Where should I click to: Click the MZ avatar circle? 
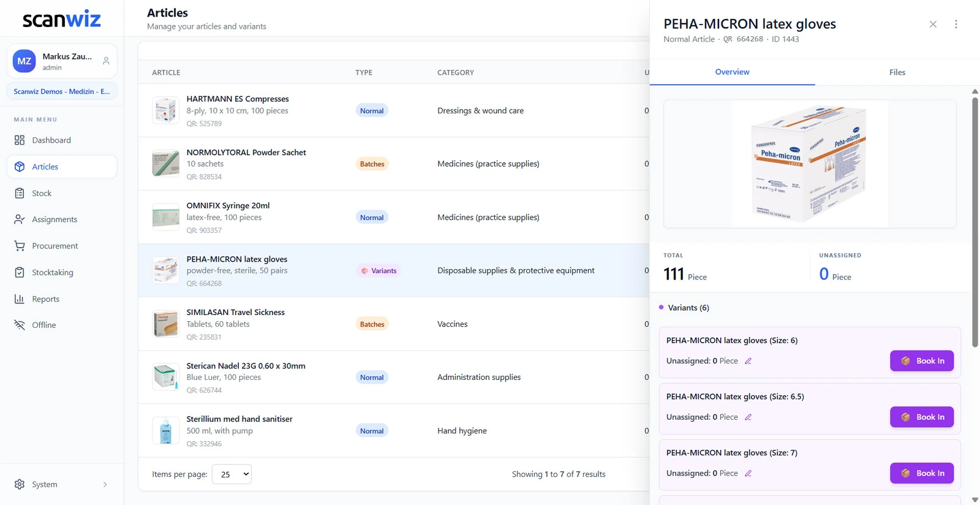[x=24, y=61]
